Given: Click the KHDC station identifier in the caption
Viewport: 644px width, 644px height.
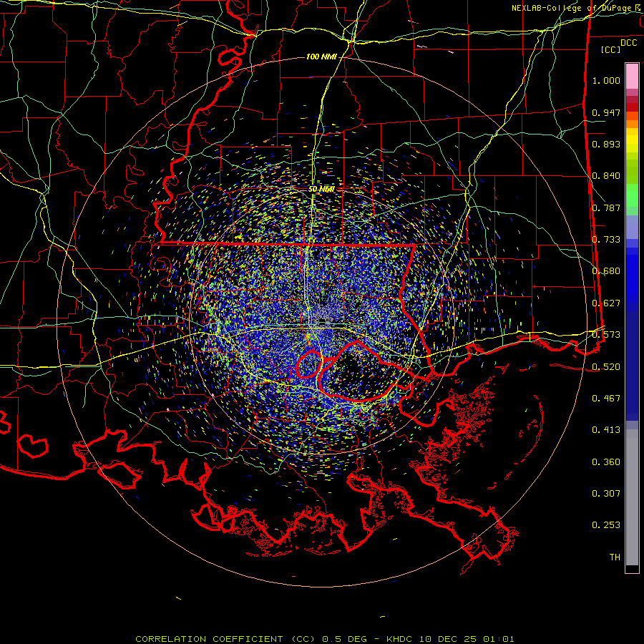Looking at the screenshot, I should [401, 639].
